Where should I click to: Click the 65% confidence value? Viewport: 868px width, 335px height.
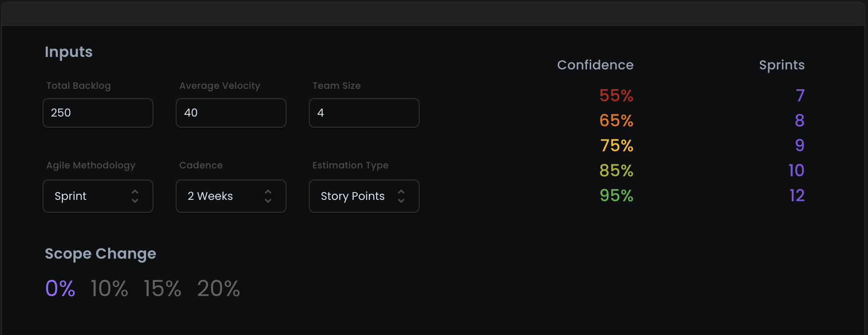[x=616, y=121]
